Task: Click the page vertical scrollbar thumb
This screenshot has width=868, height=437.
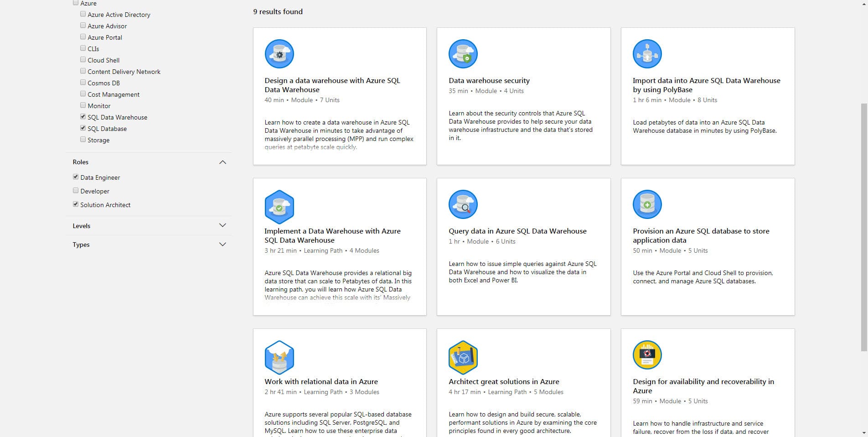Action: click(x=863, y=227)
